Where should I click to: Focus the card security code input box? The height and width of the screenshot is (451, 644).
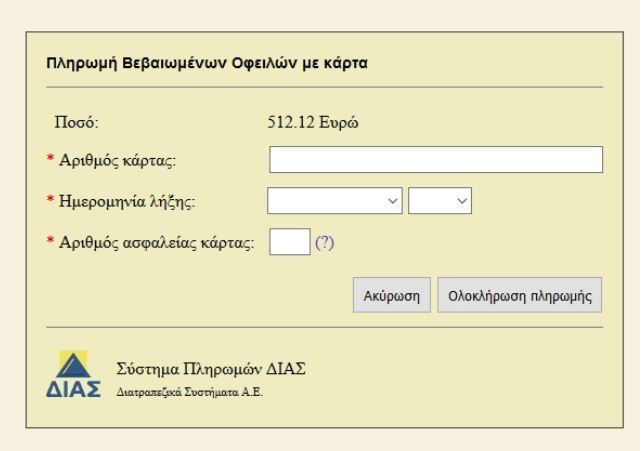tap(289, 242)
